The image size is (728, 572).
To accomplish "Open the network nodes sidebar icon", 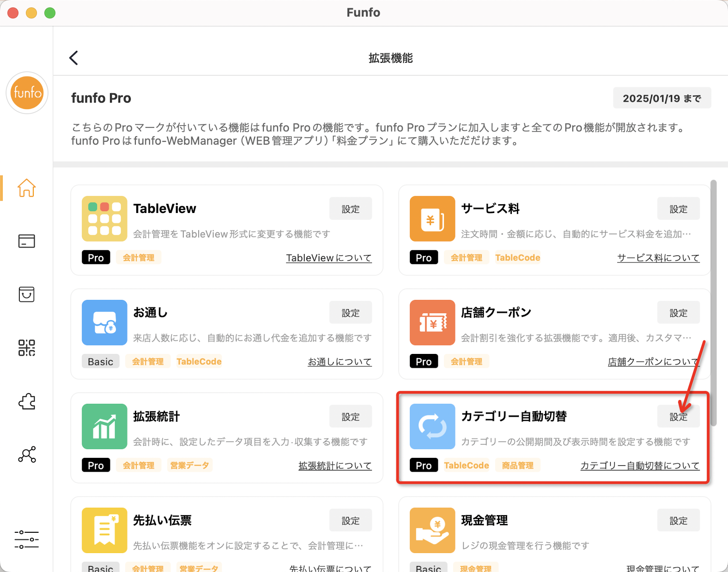I will pyautogui.click(x=26, y=455).
